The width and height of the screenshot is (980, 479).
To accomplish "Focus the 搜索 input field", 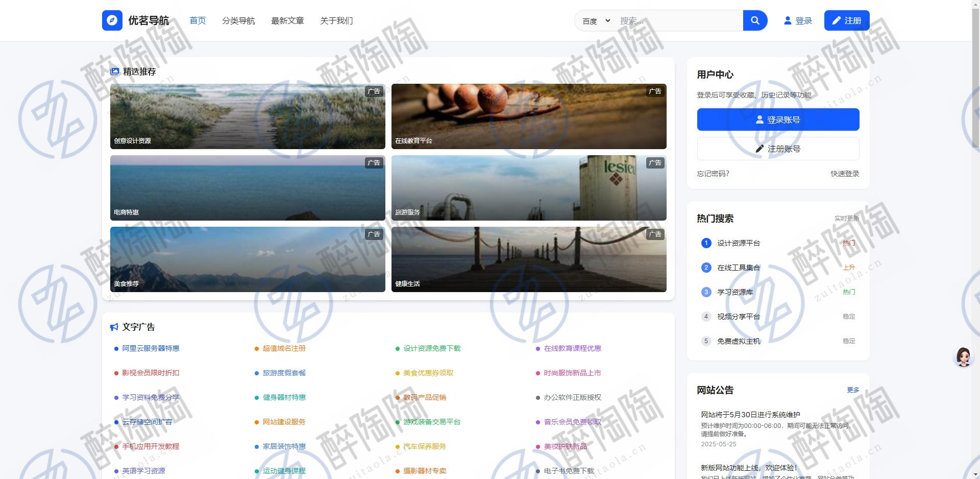I will [x=678, y=21].
